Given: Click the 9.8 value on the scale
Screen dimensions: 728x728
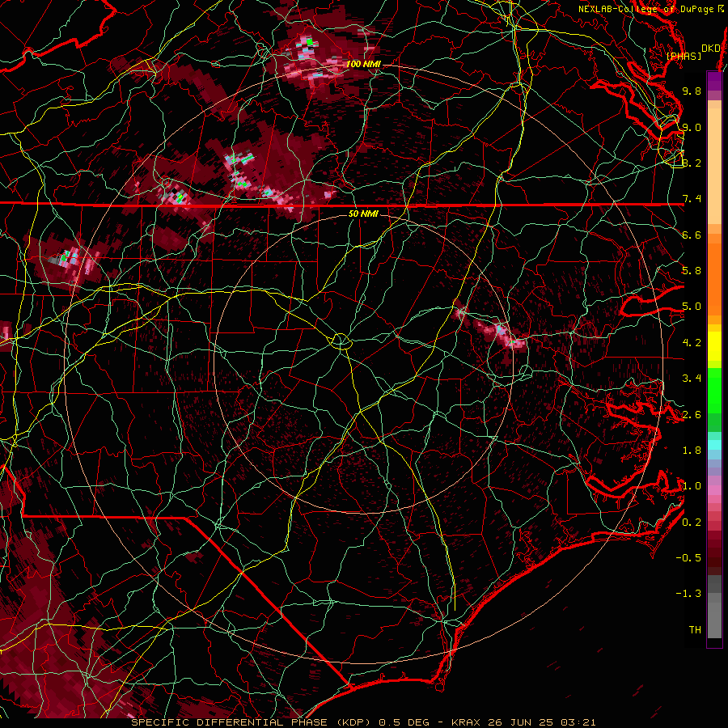Looking at the screenshot, I should click(692, 91).
